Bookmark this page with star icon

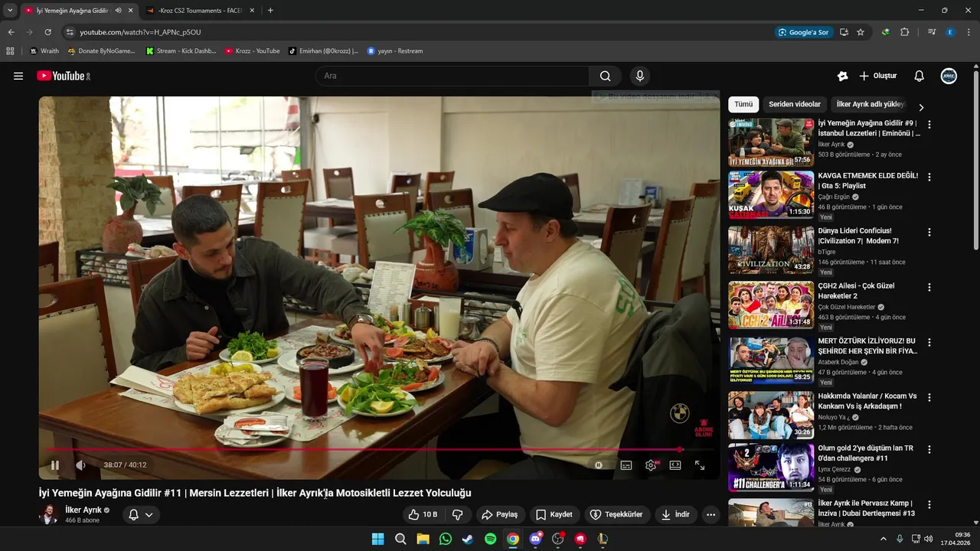861,32
